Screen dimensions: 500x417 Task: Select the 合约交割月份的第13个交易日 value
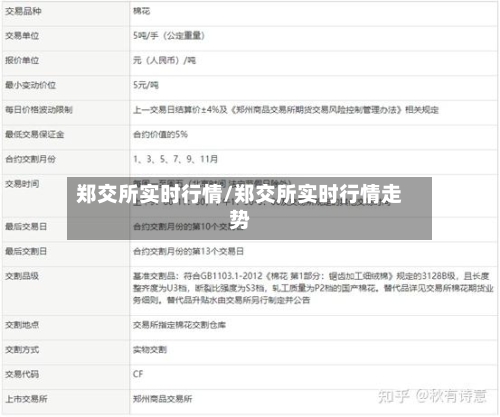pyautogui.click(x=188, y=251)
